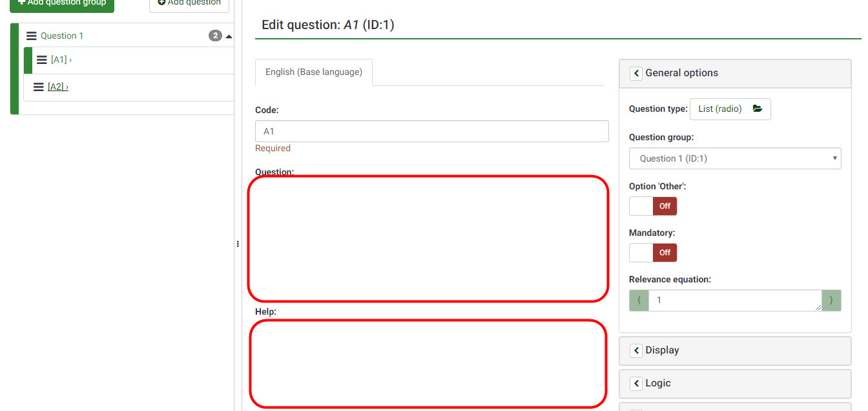Click the chevron icon on General options
Image resolution: width=868 pixels, height=411 pixels.
click(636, 73)
